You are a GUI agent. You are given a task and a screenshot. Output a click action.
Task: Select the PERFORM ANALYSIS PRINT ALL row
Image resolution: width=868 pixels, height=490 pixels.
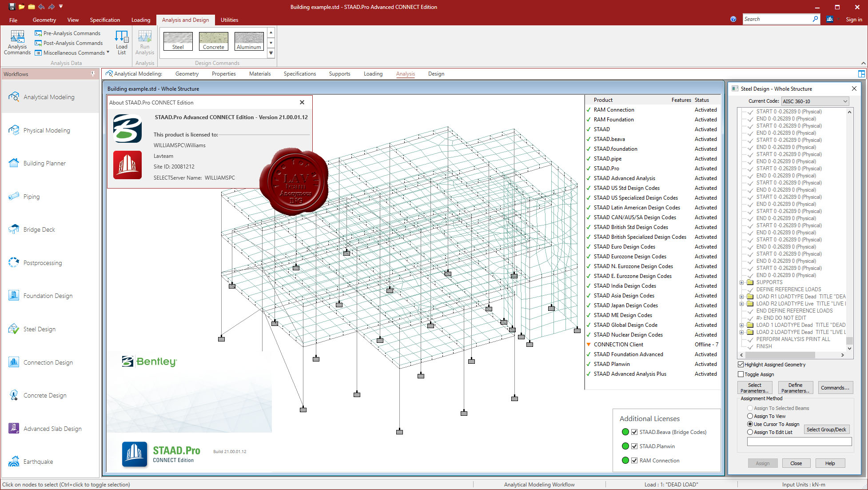click(x=793, y=339)
